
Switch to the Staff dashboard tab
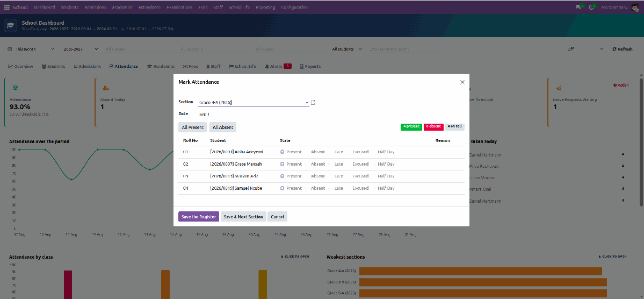click(x=214, y=66)
